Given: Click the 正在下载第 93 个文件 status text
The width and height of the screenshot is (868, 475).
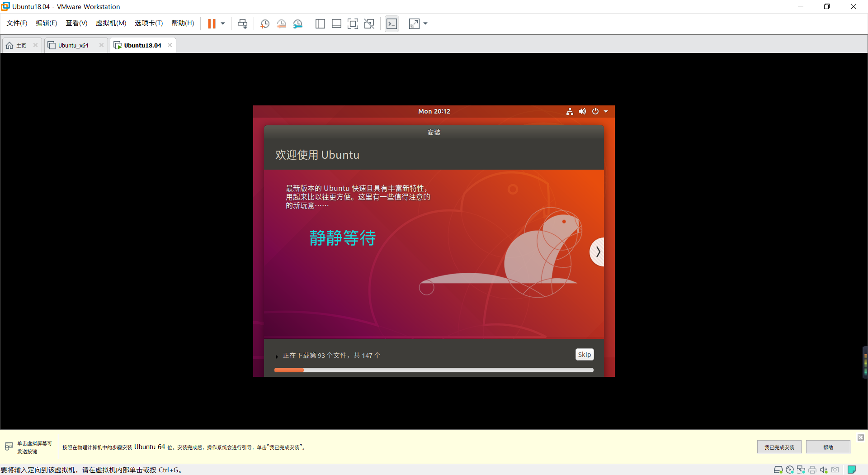Looking at the screenshot, I should click(331, 356).
